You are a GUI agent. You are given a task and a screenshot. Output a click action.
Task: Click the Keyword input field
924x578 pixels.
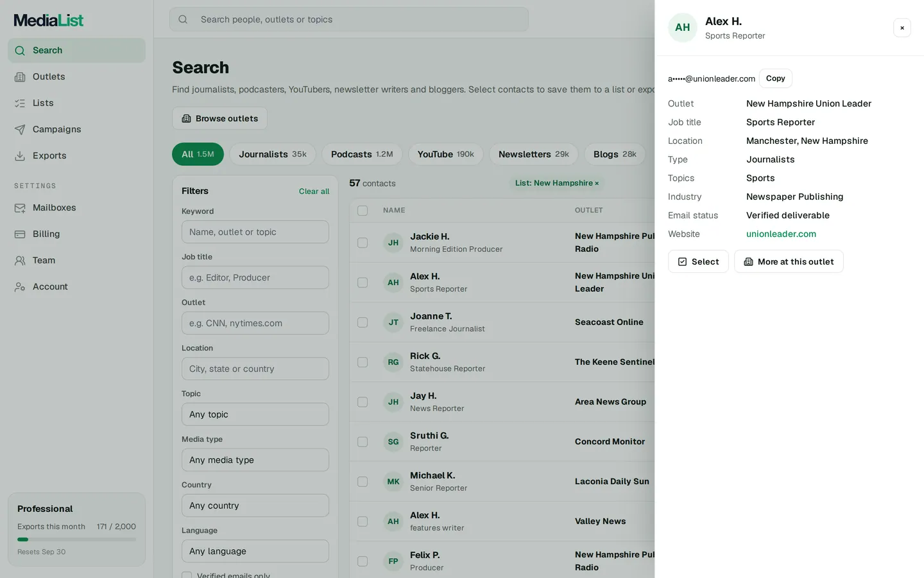coord(255,232)
